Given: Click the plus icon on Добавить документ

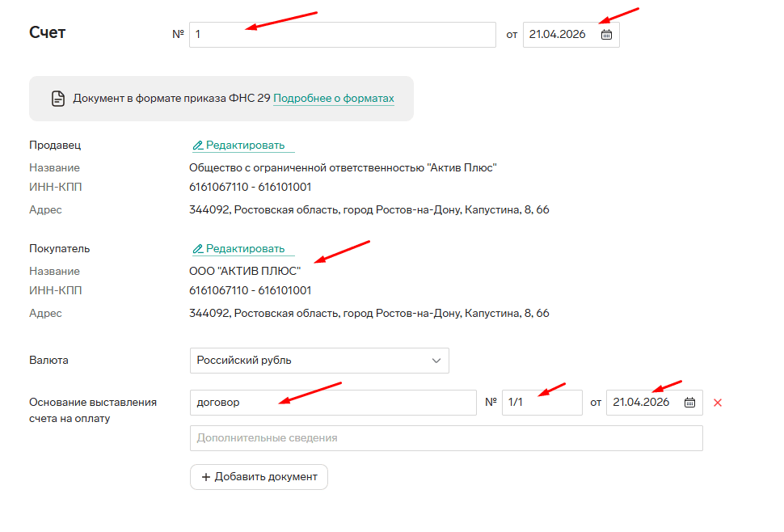Looking at the screenshot, I should click(205, 477).
